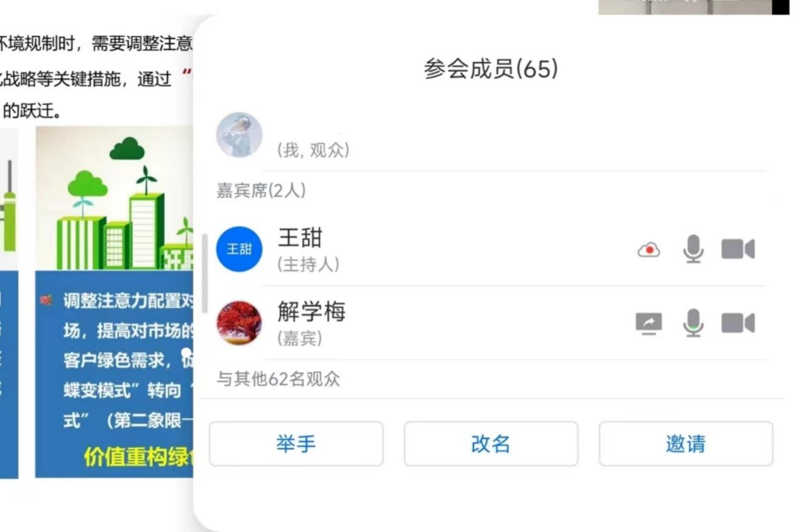Click the screen sharing icon for 解学梅
Image resolution: width=798 pixels, height=532 pixels.
[649, 324]
